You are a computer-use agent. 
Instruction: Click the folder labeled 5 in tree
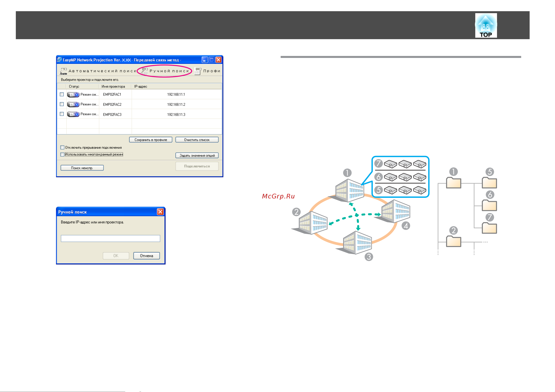coord(489,183)
